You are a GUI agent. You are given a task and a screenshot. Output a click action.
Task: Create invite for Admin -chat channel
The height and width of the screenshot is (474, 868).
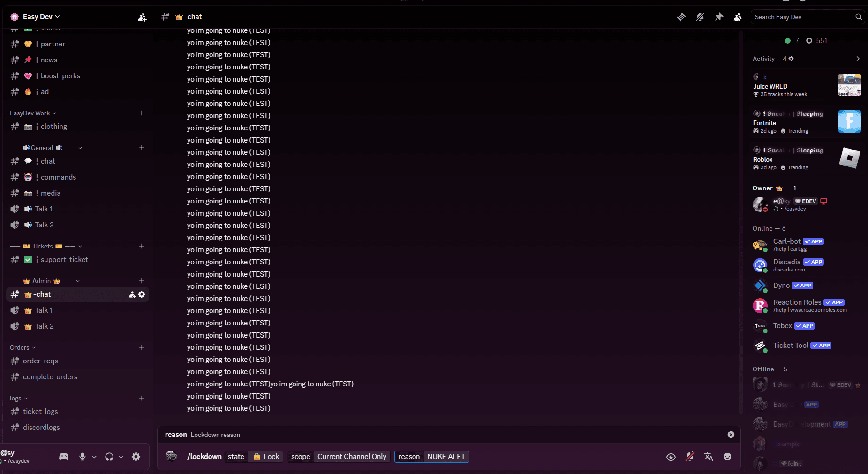[132, 294]
